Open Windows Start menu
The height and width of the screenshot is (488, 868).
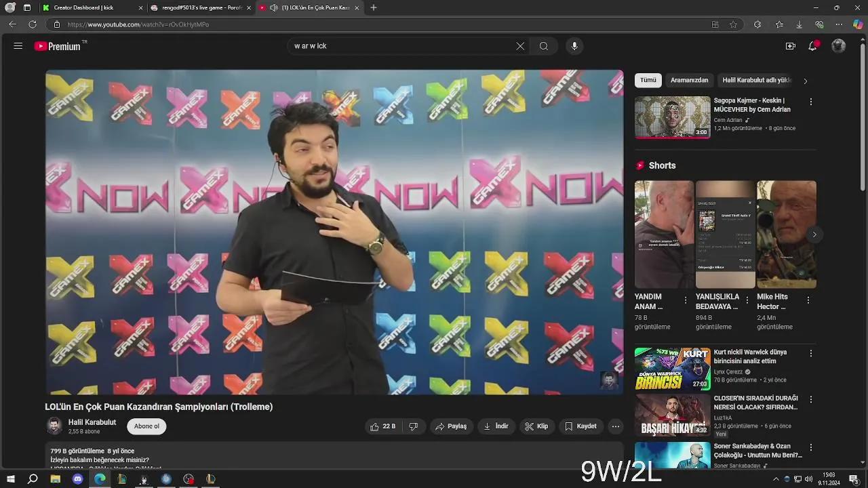[11, 479]
